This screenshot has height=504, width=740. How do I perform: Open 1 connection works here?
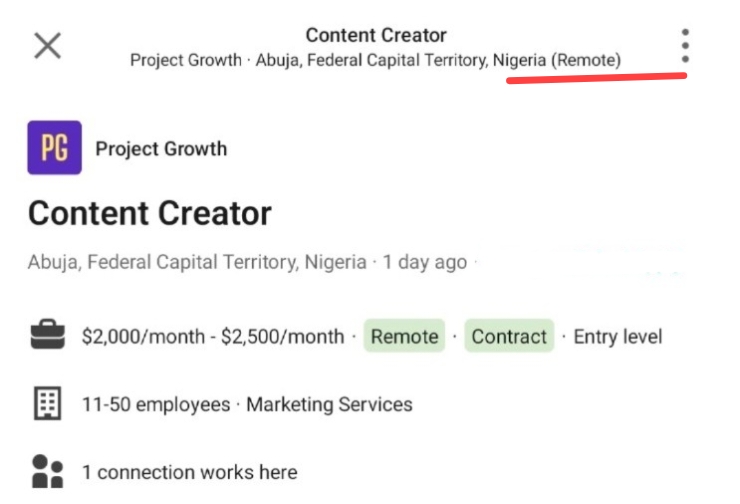point(190,472)
